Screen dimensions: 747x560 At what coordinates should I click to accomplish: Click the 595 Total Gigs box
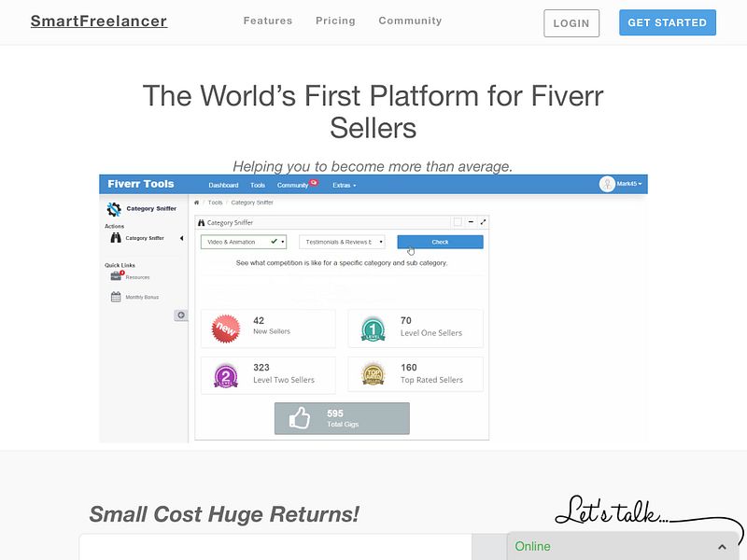(342, 418)
